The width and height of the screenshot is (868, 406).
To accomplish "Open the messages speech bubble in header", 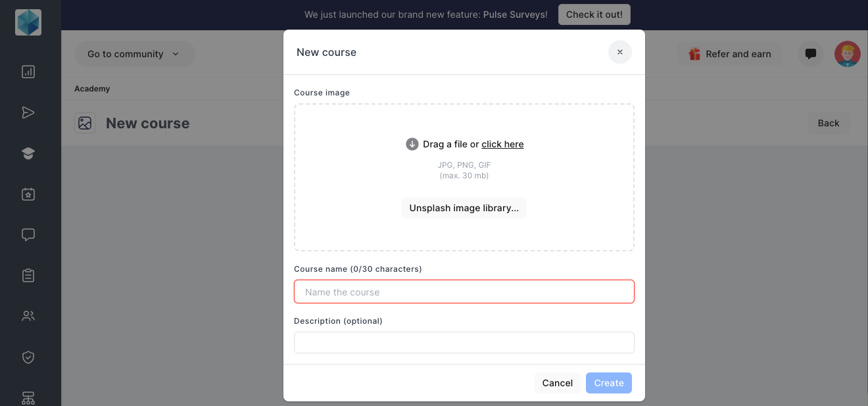I will pyautogui.click(x=811, y=54).
